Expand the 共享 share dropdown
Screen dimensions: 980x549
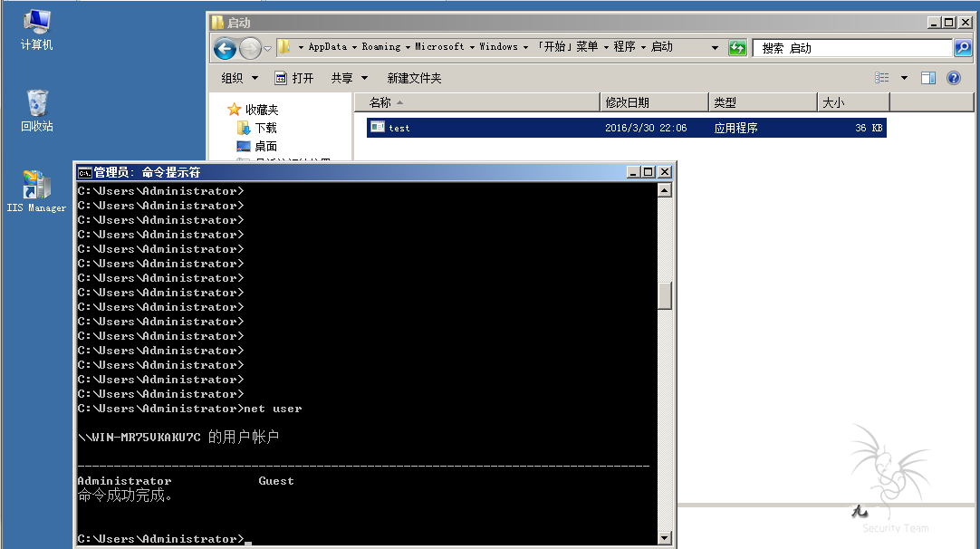pyautogui.click(x=350, y=78)
